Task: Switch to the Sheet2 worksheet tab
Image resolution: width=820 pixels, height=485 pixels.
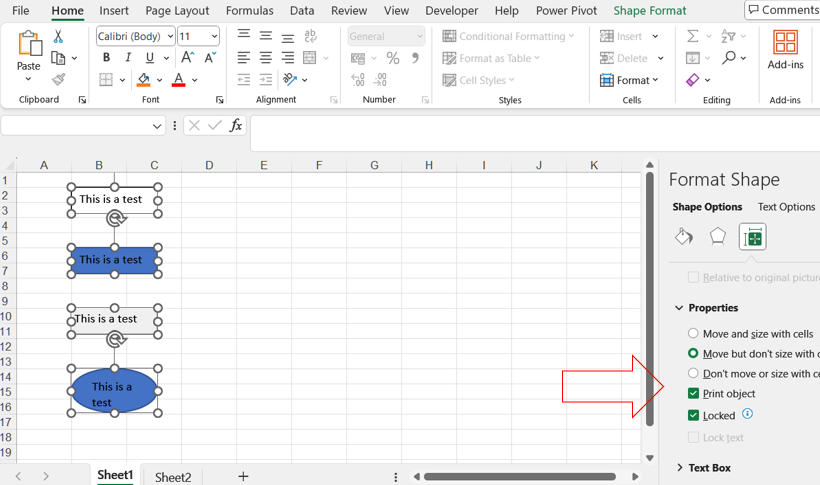Action: point(173,477)
